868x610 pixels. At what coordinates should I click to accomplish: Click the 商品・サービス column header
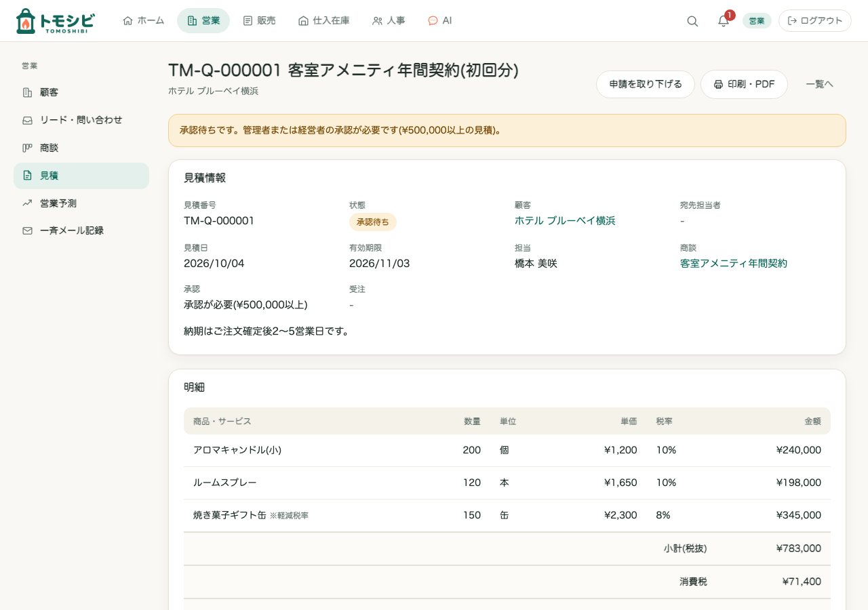point(222,421)
